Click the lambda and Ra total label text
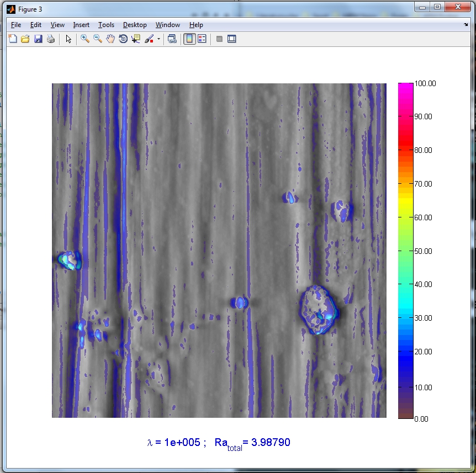The height and width of the screenshot is (473, 476). (219, 443)
